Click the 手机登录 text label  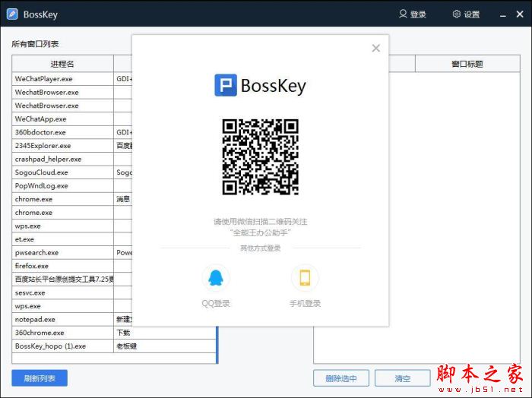coord(305,303)
